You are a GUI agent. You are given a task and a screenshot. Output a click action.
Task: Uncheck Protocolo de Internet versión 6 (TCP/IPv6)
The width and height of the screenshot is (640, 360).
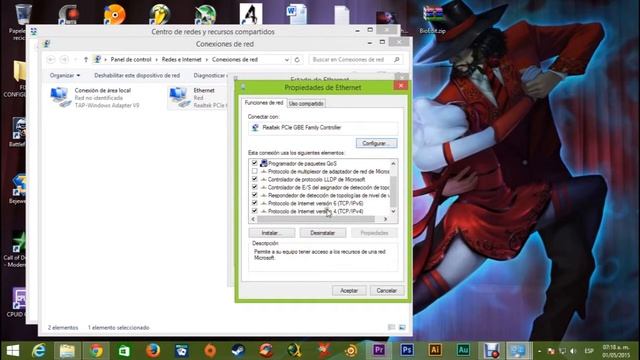point(255,203)
